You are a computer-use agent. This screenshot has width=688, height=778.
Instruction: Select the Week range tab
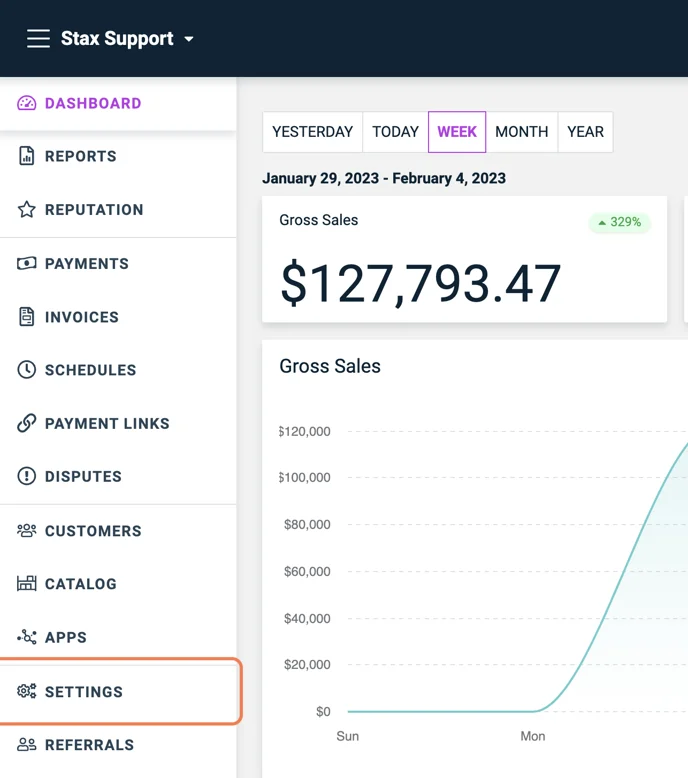click(x=457, y=132)
